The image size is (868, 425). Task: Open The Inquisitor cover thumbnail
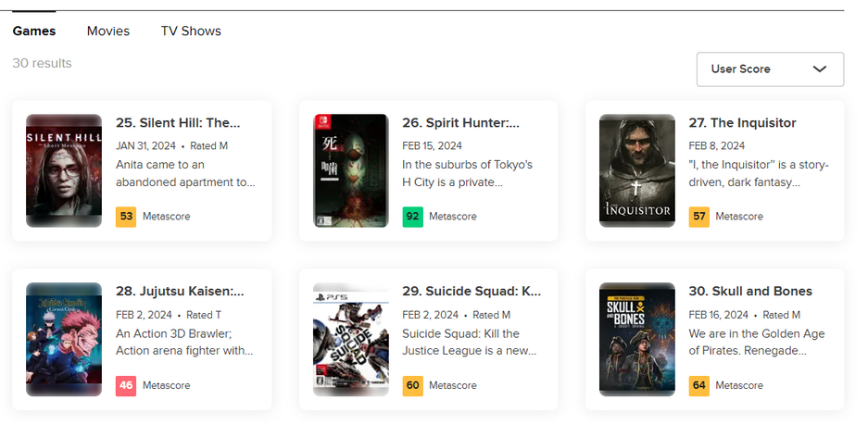[637, 170]
